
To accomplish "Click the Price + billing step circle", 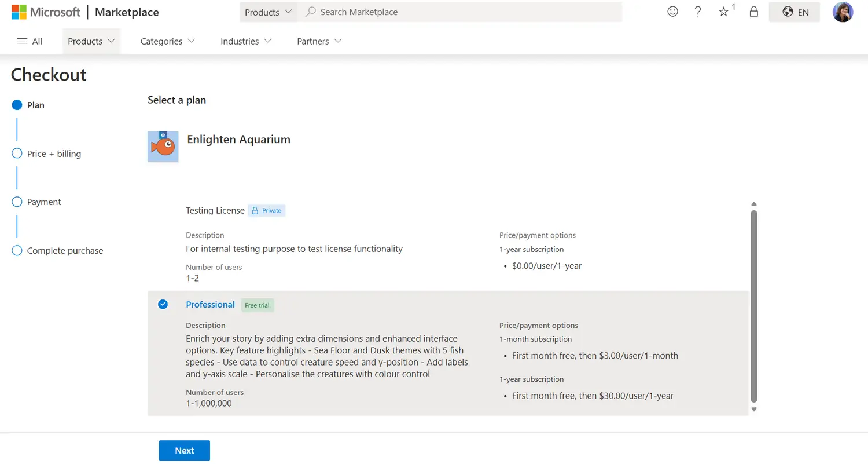I will pyautogui.click(x=17, y=154).
